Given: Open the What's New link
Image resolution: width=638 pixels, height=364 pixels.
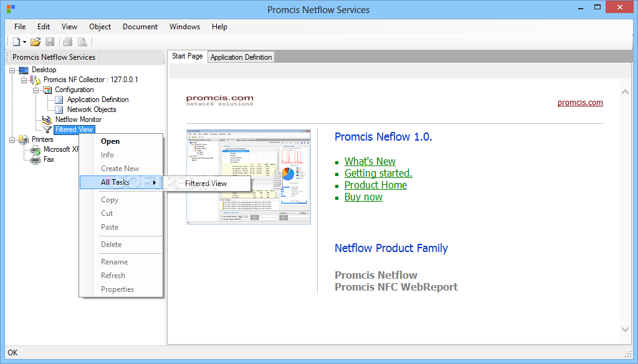Looking at the screenshot, I should 370,161.
